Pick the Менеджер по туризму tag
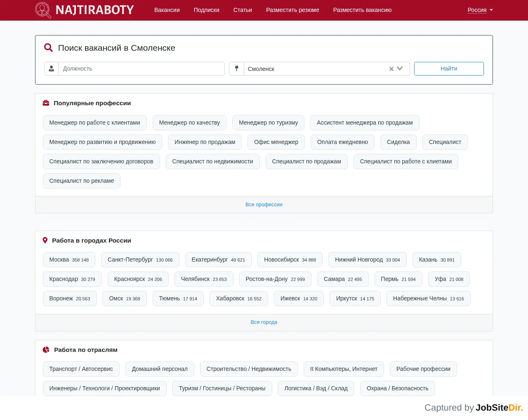This screenshot has width=528, height=420. pyautogui.click(x=269, y=123)
